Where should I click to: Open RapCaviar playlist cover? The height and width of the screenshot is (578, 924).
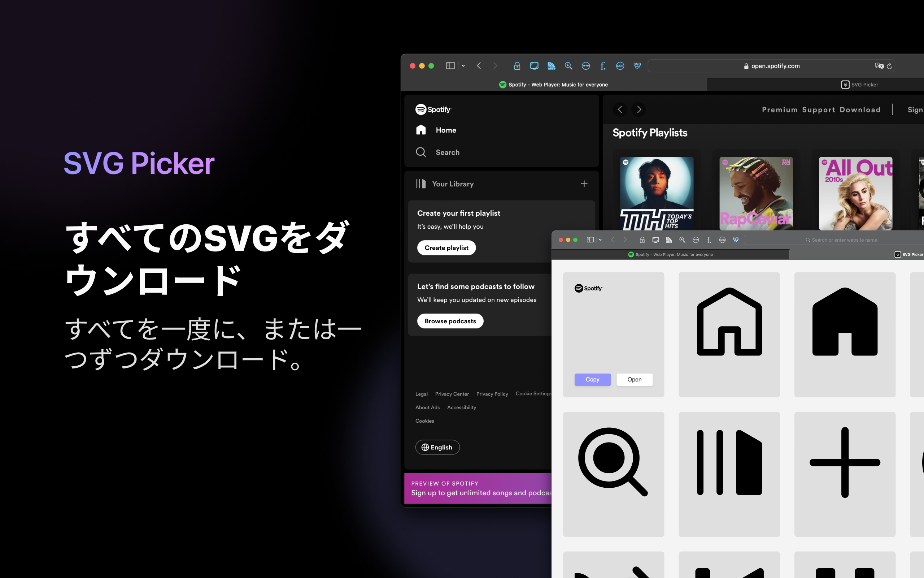756,193
